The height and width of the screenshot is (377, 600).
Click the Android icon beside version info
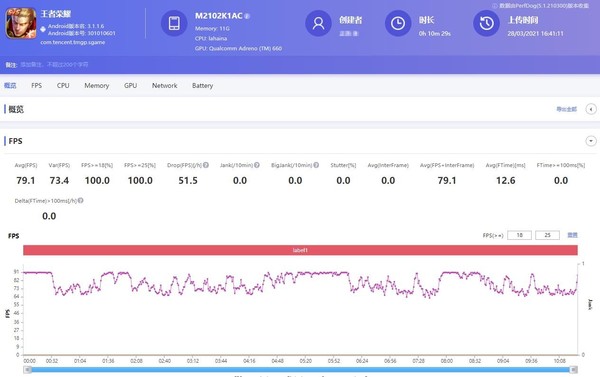click(x=43, y=29)
